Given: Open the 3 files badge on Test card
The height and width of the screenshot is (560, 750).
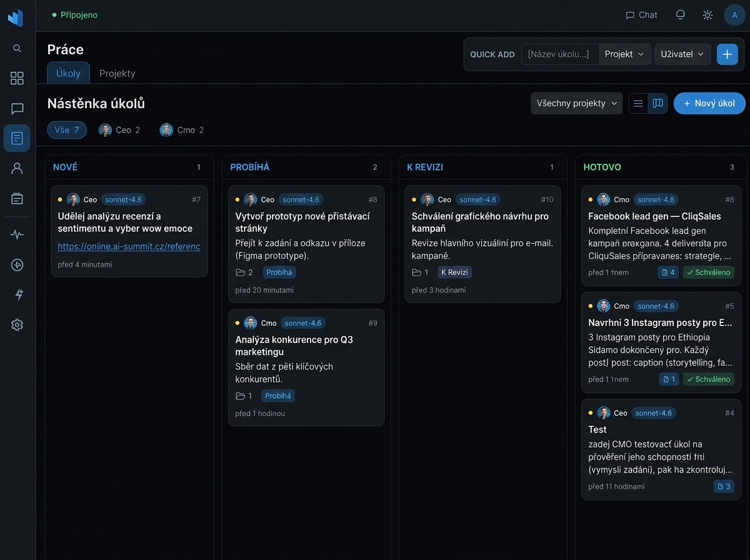Looking at the screenshot, I should pyautogui.click(x=724, y=486).
